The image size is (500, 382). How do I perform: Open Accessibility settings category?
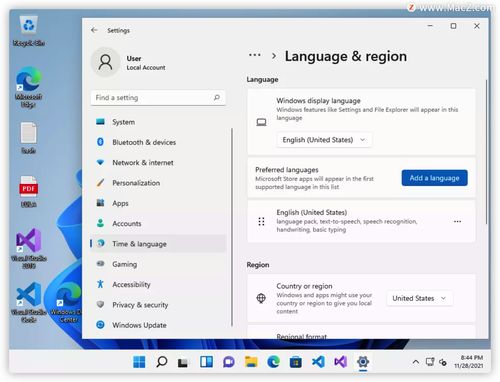coord(159,285)
